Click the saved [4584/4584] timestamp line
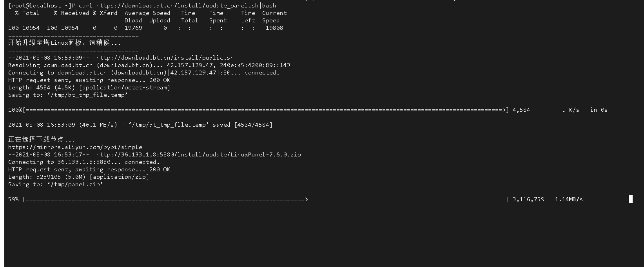Viewport: 644px width, 267px height. (140, 125)
